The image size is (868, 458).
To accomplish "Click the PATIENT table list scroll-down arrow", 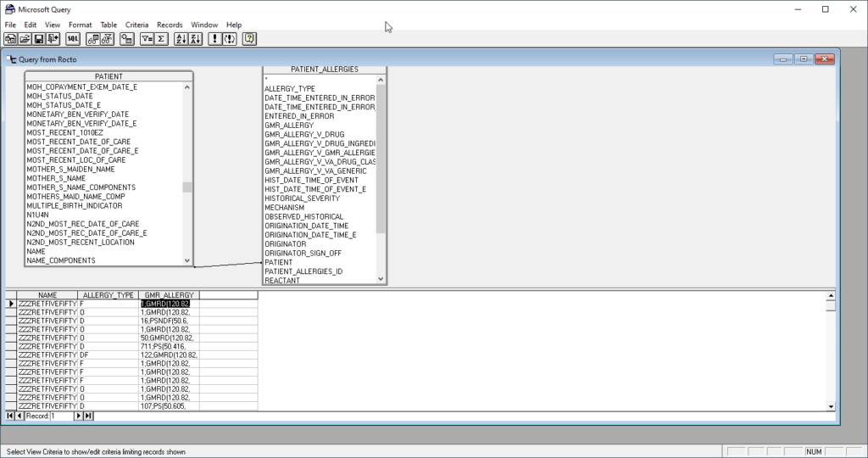I will [x=187, y=260].
